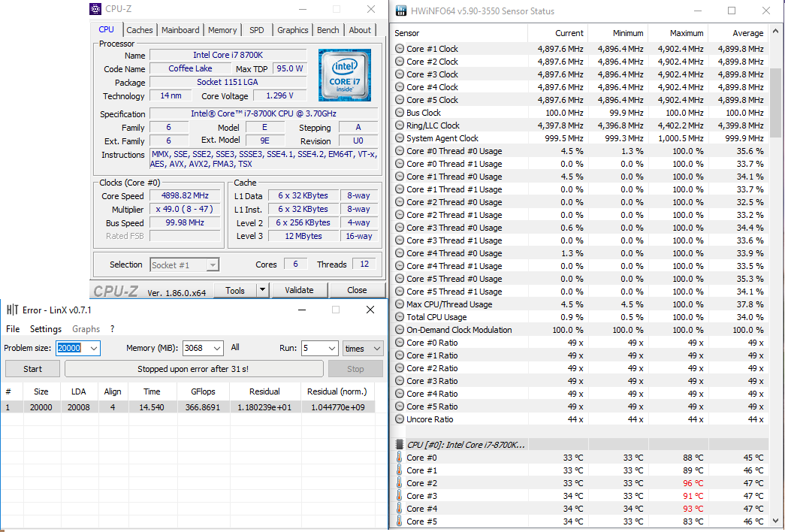Viewport: 785px width, 532px height.
Task: Click System Agent Clock sensor icon
Action: click(x=400, y=138)
